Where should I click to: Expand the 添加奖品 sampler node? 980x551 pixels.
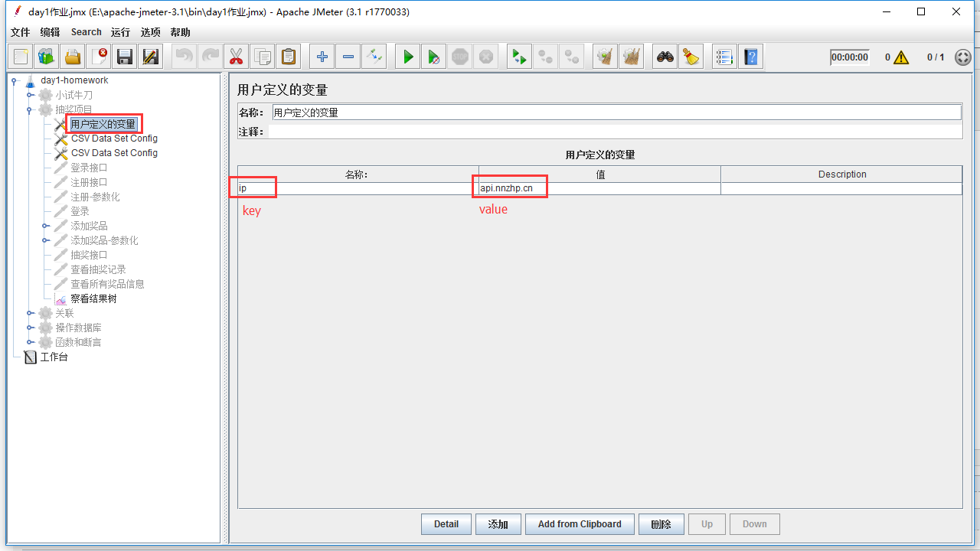click(x=45, y=226)
